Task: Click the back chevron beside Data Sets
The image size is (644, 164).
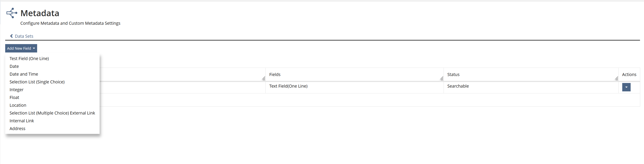Action: point(12,36)
